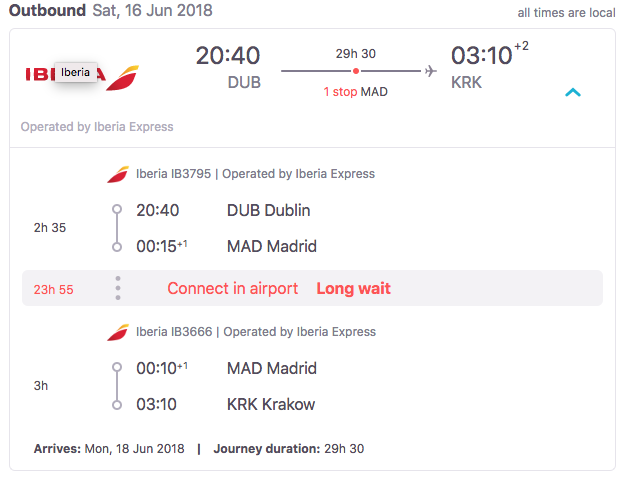Click the 'Long wait' warning text

(x=353, y=288)
